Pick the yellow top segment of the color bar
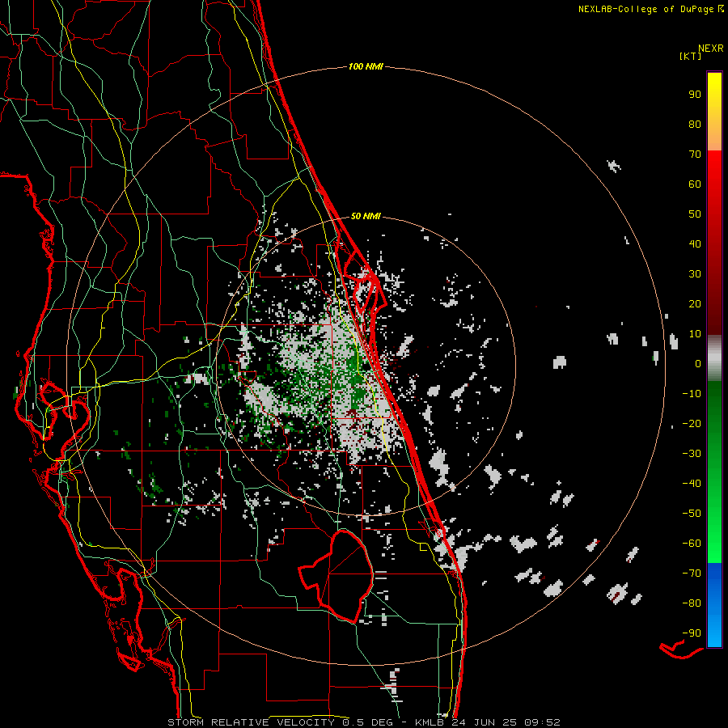The image size is (728, 728). tap(714, 112)
